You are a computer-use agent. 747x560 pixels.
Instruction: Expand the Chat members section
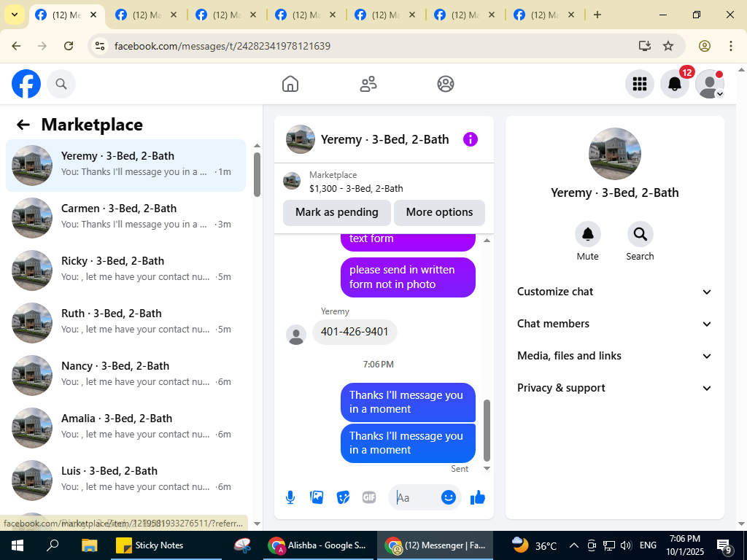[614, 324]
